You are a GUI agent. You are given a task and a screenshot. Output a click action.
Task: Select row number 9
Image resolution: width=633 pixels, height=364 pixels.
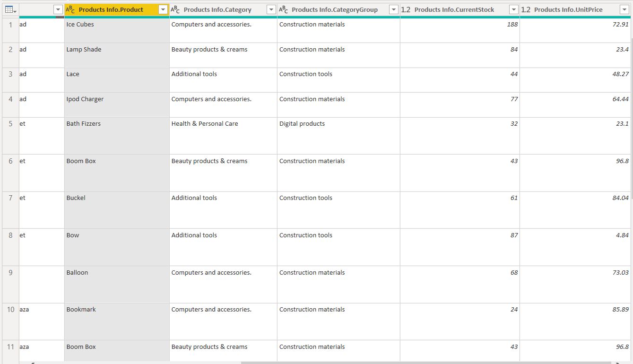point(10,273)
